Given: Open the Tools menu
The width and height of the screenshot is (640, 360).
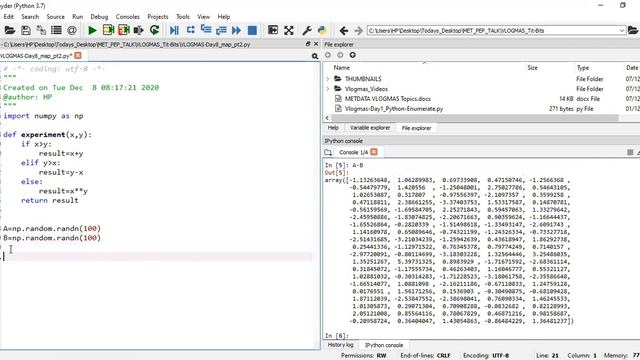Looking at the screenshot, I should click(183, 17).
